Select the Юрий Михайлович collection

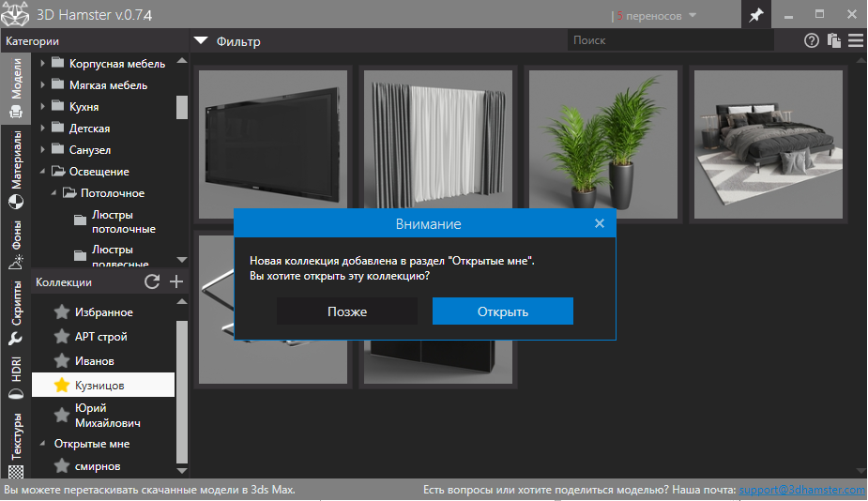(x=107, y=416)
